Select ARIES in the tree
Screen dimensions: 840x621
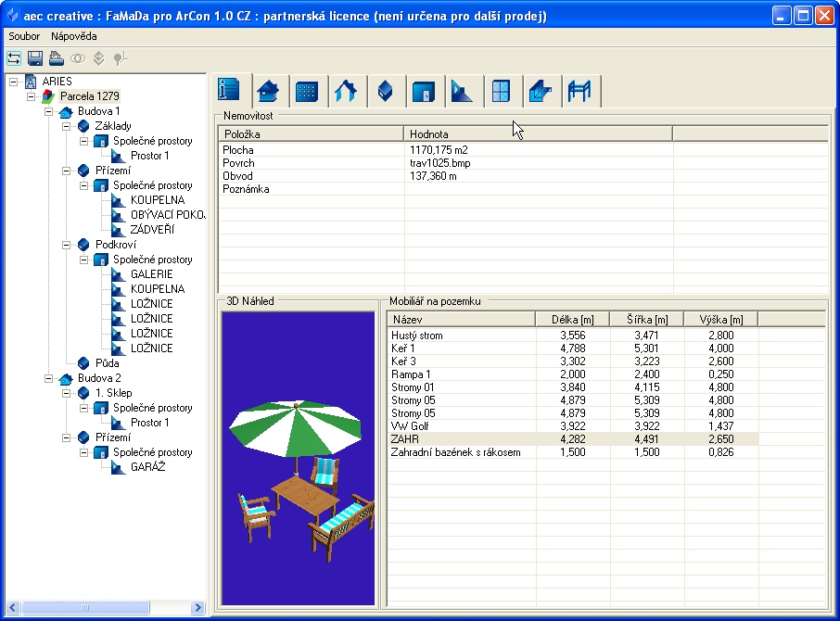[57, 82]
